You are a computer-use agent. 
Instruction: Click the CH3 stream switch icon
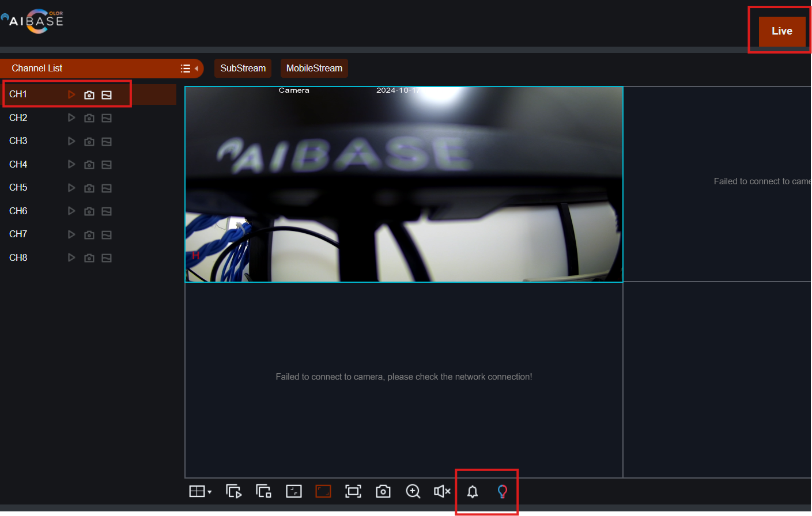click(x=107, y=142)
